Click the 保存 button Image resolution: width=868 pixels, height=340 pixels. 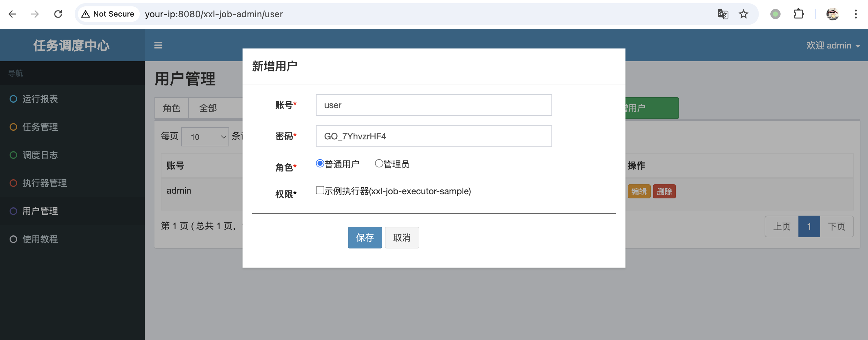[364, 238]
